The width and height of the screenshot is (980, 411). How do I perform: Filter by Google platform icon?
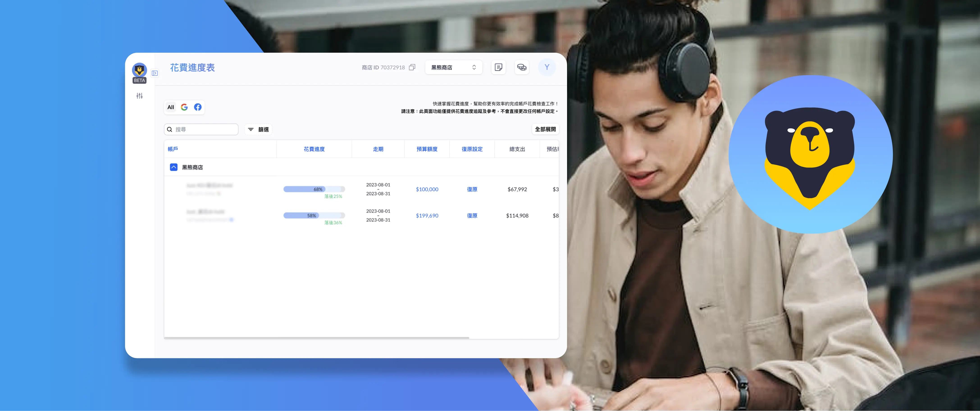click(184, 107)
